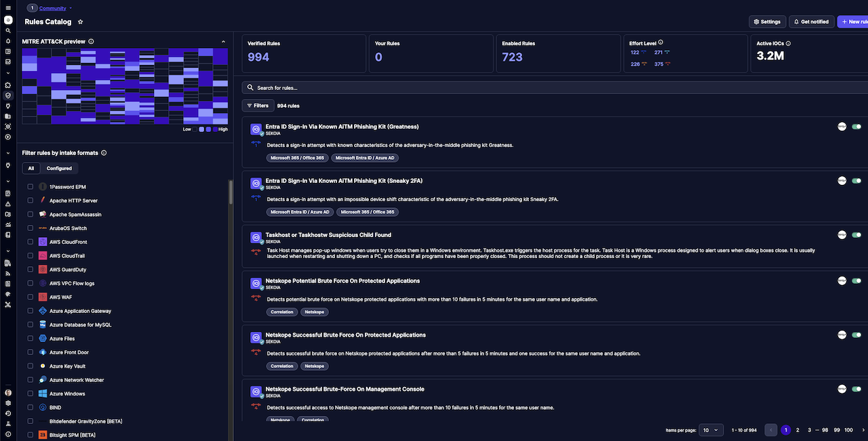This screenshot has width=868, height=441.
Task: Create a New rule
Action: (853, 22)
